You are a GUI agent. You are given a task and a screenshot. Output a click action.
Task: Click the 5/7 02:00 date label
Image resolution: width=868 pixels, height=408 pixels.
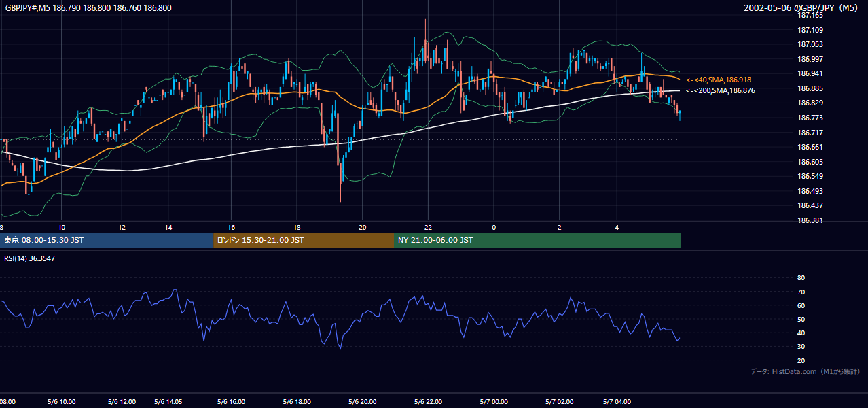click(x=560, y=402)
